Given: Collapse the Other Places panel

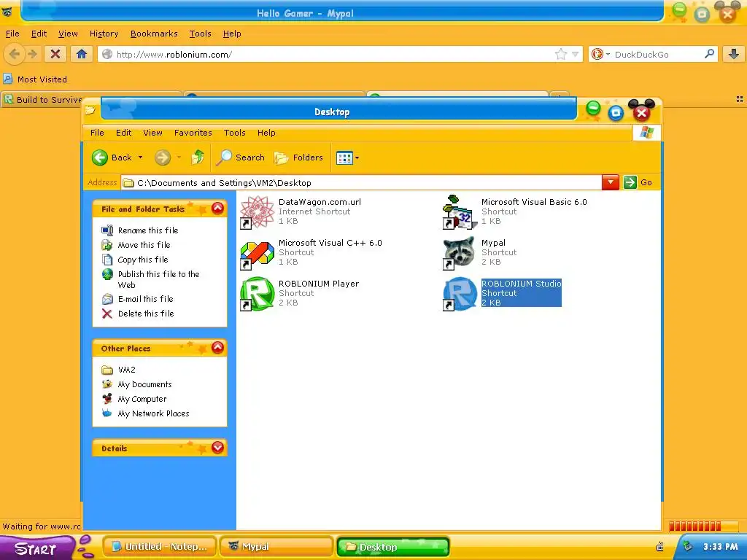Looking at the screenshot, I should 217,348.
